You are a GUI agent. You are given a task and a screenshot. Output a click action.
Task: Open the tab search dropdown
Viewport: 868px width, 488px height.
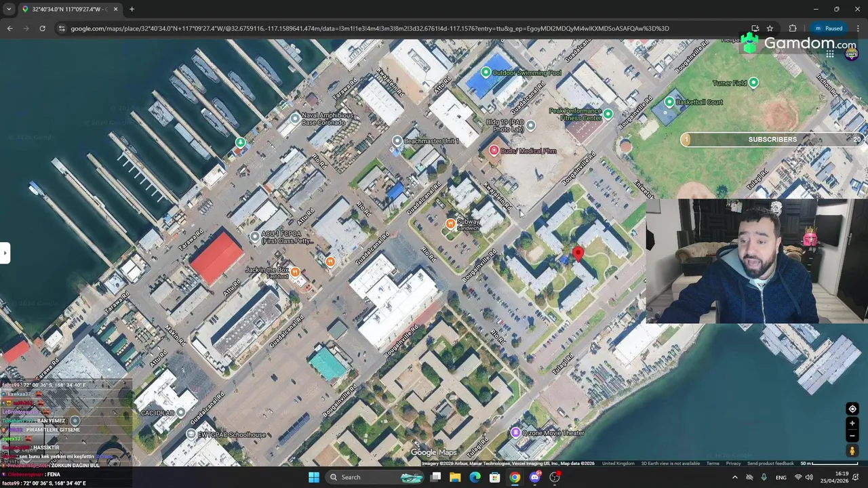(x=8, y=9)
